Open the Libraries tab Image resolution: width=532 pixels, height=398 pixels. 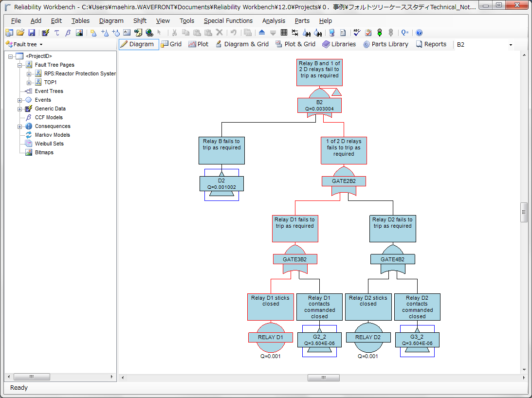click(x=339, y=44)
